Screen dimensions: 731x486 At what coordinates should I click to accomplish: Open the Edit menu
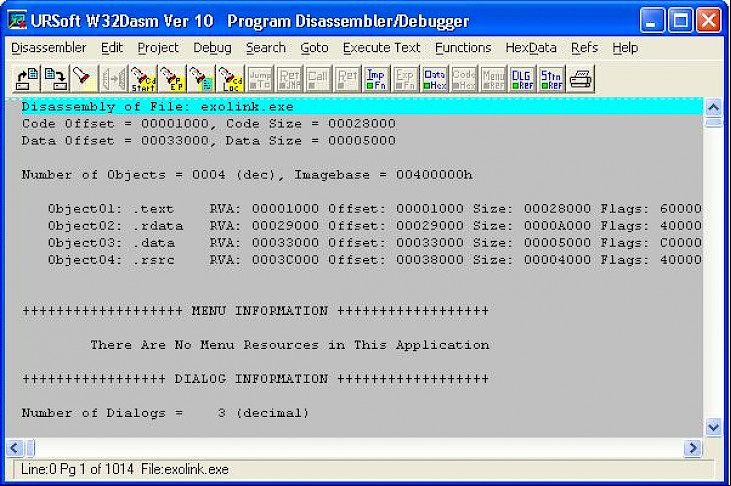[112, 48]
